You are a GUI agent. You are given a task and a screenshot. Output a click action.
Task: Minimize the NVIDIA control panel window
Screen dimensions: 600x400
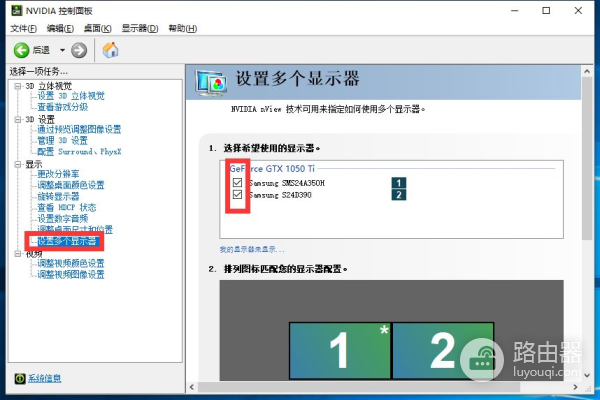pos(515,11)
